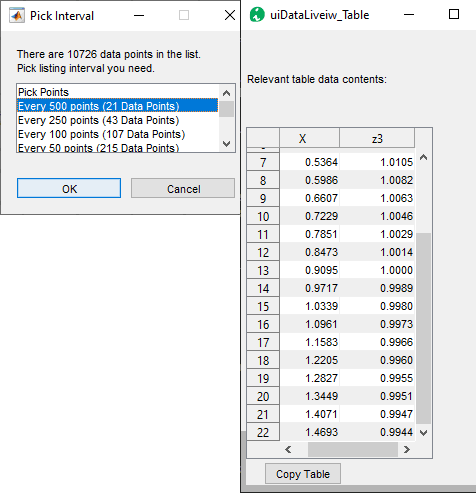Click the list scroll-down arrow in Pick Interval
This screenshot has height=494, width=476.
[226, 144]
